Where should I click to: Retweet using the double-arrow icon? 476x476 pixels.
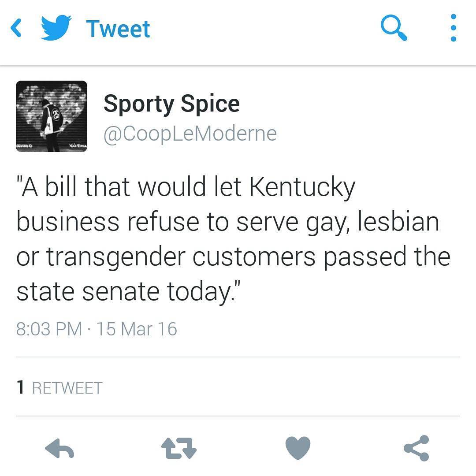179,448
